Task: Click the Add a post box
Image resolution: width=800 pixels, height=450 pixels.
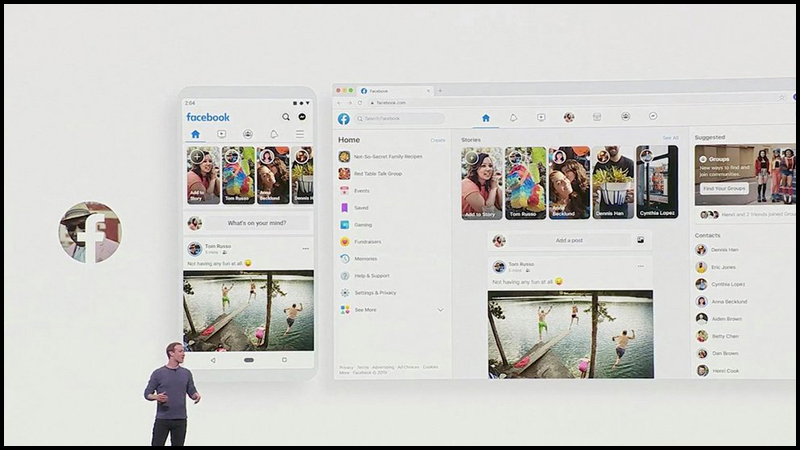Action: (569, 240)
